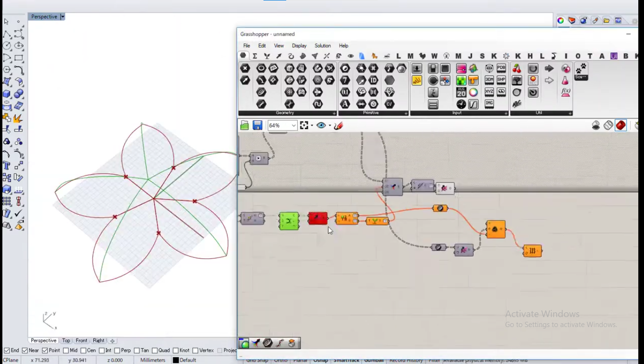This screenshot has height=364, width=644.
Task: Add the Import XYZ component
Action: [x=489, y=92]
